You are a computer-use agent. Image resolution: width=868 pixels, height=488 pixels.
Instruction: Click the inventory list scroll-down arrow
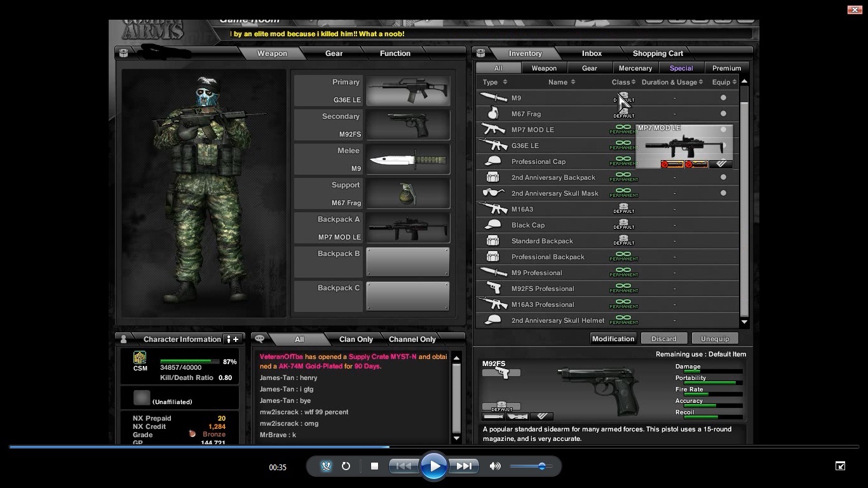pyautogui.click(x=744, y=322)
